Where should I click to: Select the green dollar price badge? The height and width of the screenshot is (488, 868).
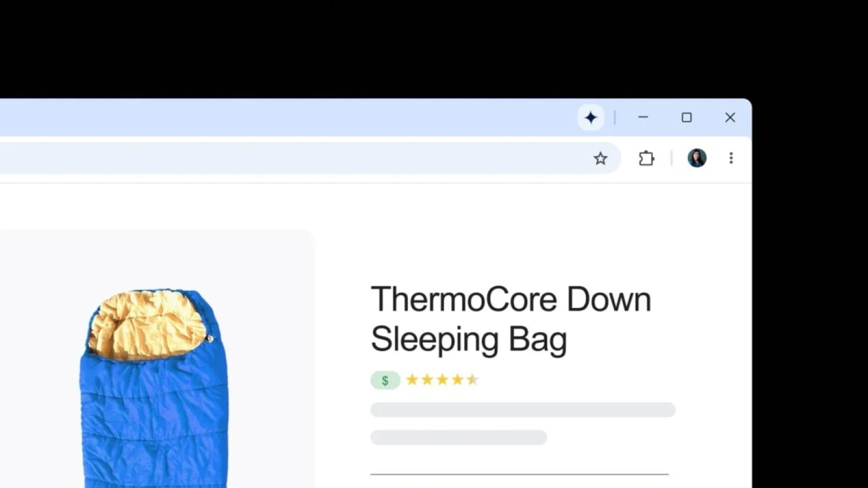tap(385, 380)
